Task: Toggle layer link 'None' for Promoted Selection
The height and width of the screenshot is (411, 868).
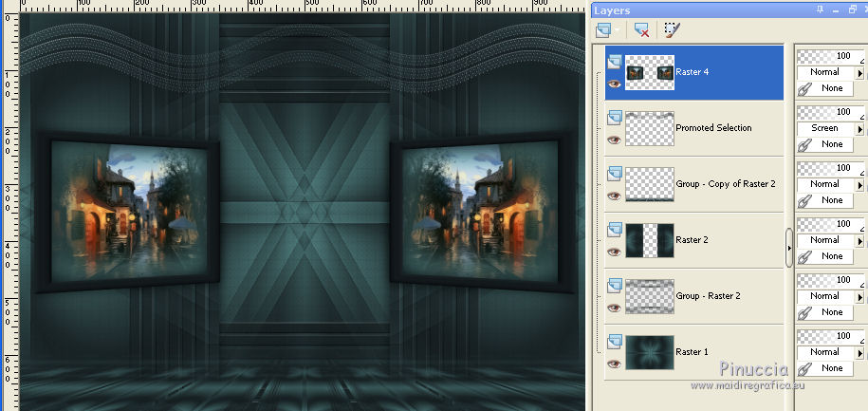Action: coord(825,144)
